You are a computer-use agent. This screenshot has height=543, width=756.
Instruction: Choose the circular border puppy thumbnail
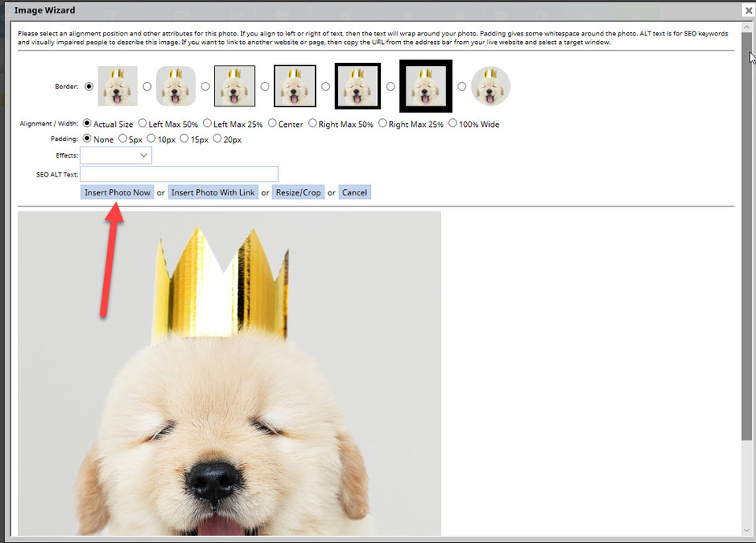pyautogui.click(x=491, y=86)
